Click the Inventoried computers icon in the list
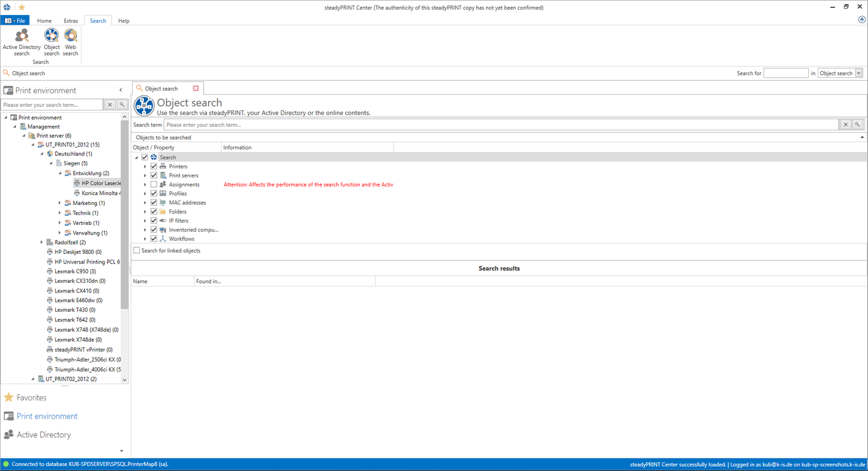868x471 pixels. coord(163,230)
